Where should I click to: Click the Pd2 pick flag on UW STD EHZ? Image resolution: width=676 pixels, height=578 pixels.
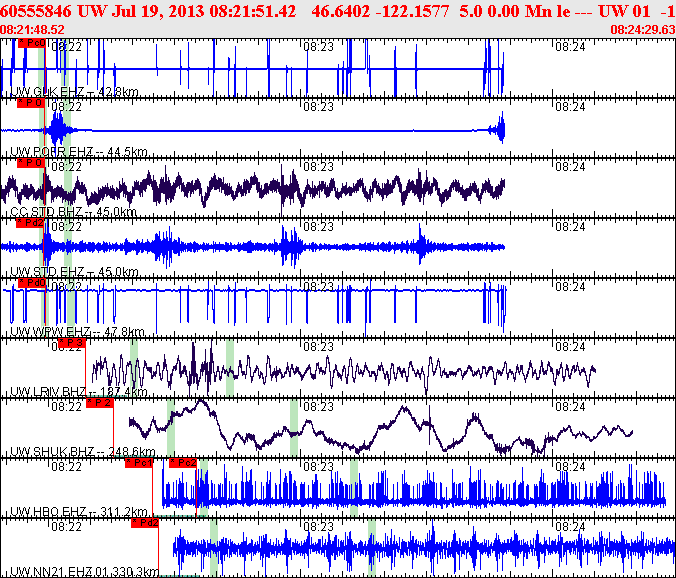click(x=31, y=223)
